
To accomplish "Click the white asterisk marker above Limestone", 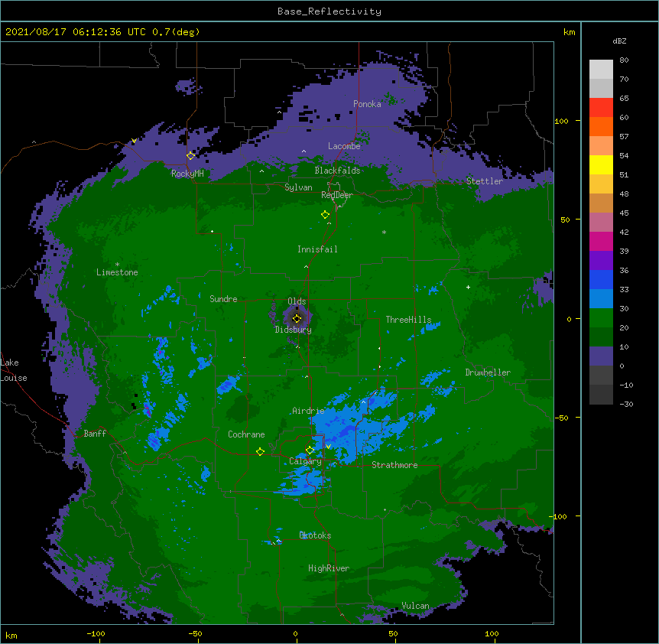I will click(117, 265).
